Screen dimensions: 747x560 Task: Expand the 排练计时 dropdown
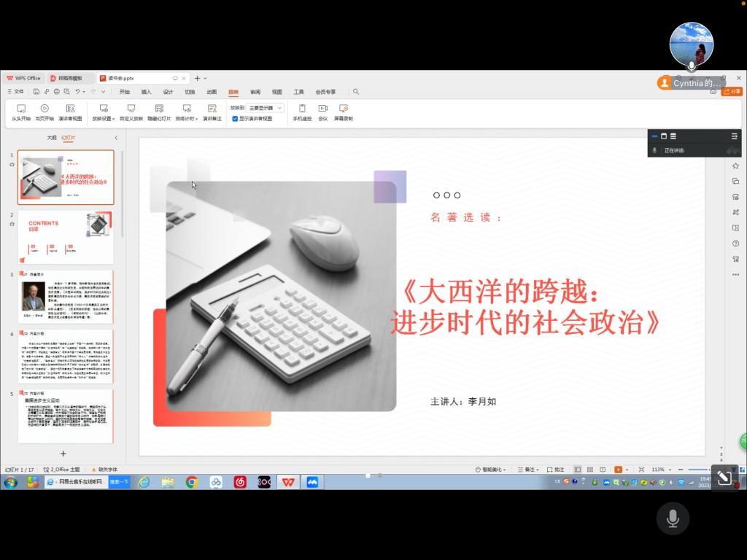point(187,118)
